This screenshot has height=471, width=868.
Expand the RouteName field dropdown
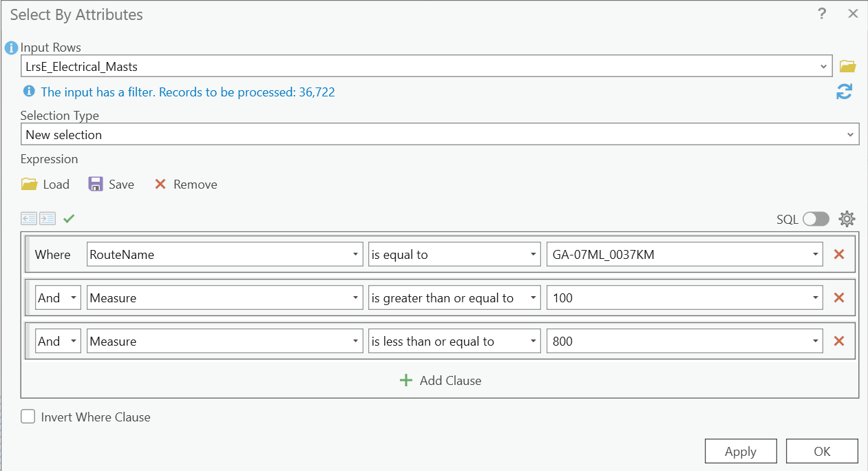(x=357, y=254)
